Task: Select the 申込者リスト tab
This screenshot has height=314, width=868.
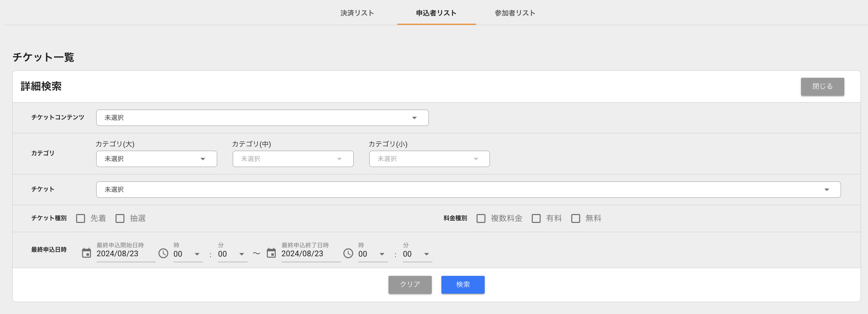Action: tap(437, 13)
